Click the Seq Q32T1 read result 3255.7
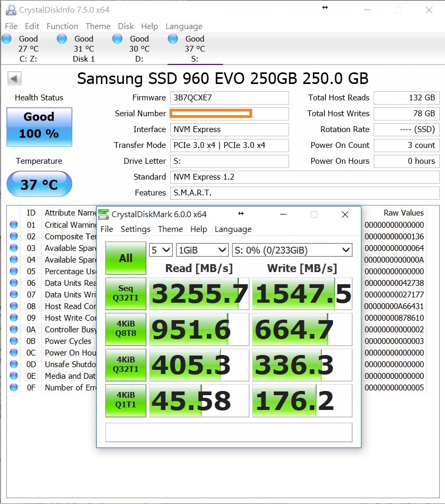 coord(199,294)
